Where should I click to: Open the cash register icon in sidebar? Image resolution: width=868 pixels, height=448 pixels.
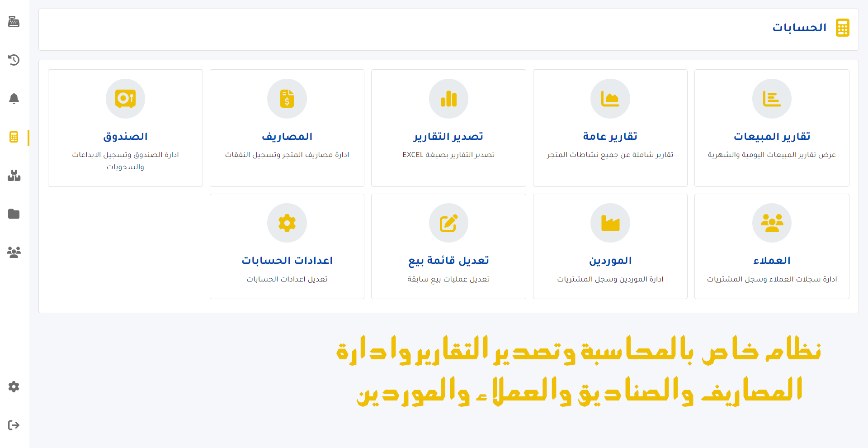[14, 22]
